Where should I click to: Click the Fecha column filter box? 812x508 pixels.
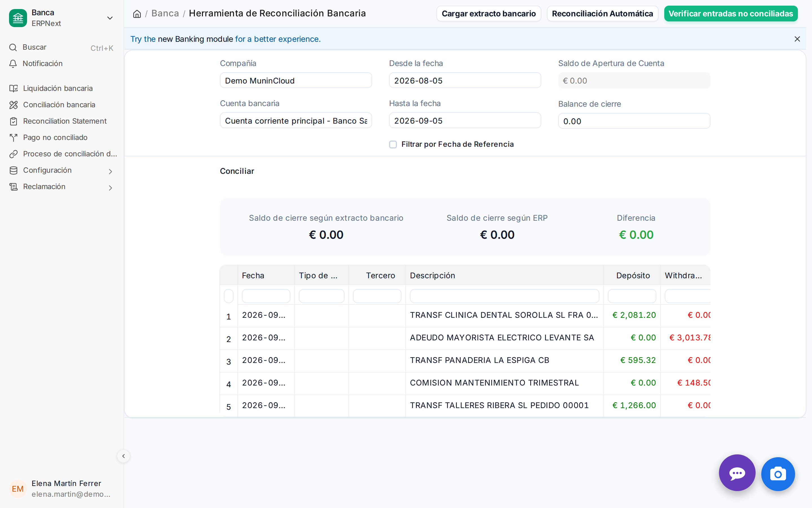266,296
